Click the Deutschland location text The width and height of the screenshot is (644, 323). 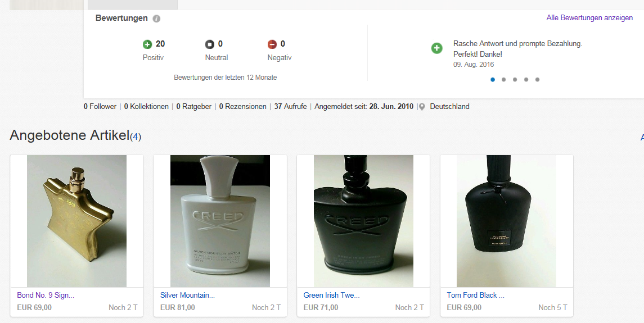point(450,107)
